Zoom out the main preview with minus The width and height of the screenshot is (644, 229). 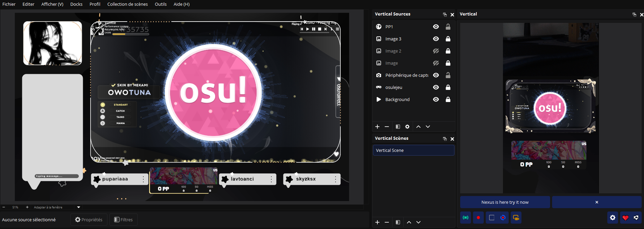(x=4, y=207)
